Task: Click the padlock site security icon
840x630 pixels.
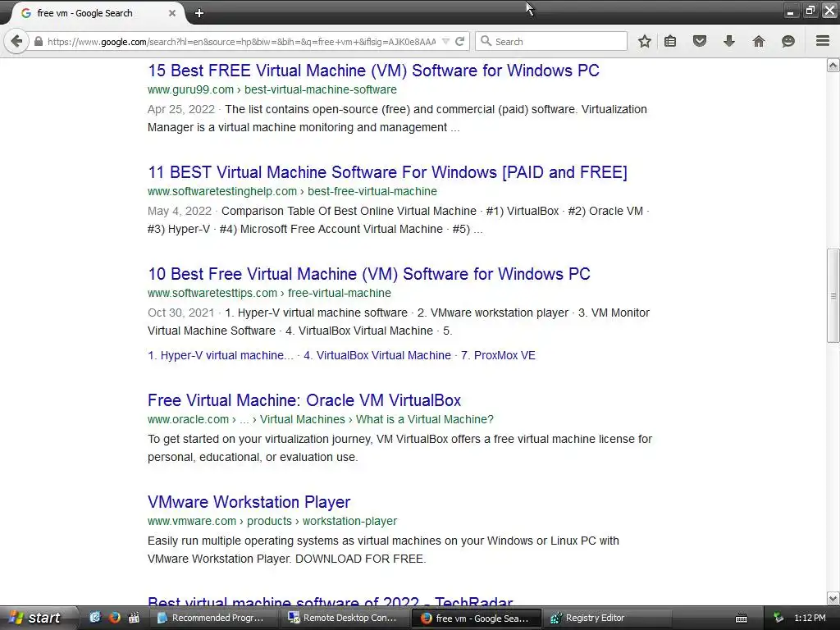Action: [x=39, y=41]
